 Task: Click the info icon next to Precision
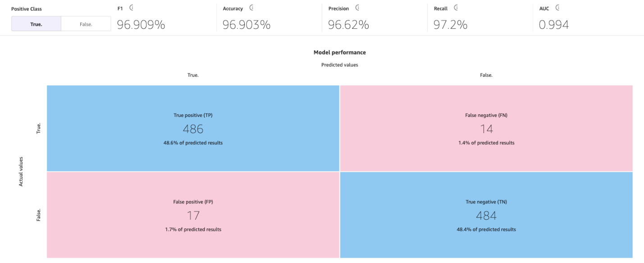tap(357, 8)
